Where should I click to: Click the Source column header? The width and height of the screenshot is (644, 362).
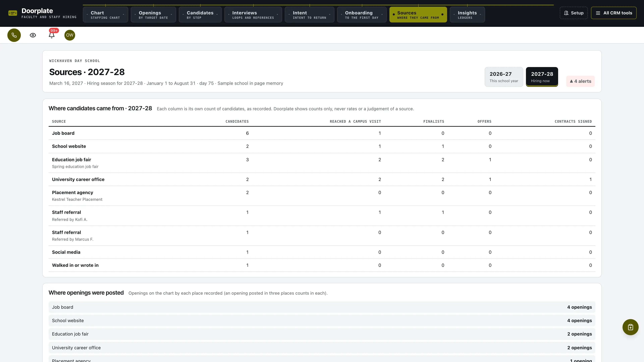(x=59, y=121)
